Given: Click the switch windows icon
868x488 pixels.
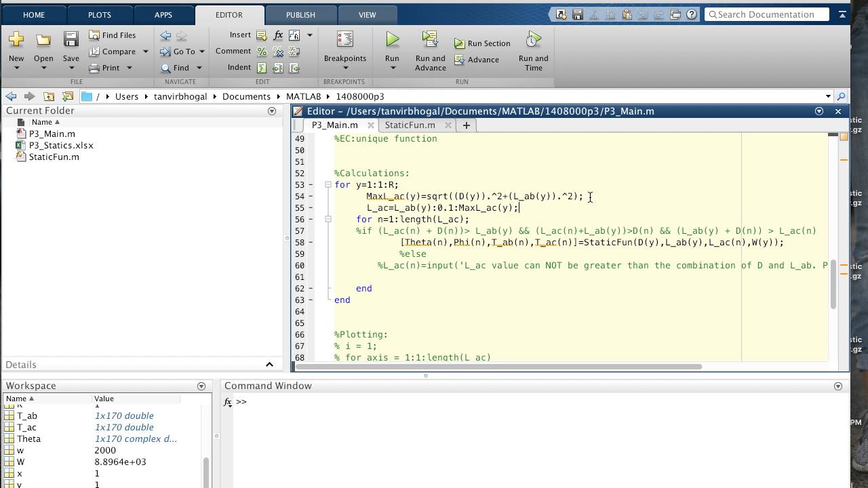Looking at the screenshot, I should click(675, 14).
